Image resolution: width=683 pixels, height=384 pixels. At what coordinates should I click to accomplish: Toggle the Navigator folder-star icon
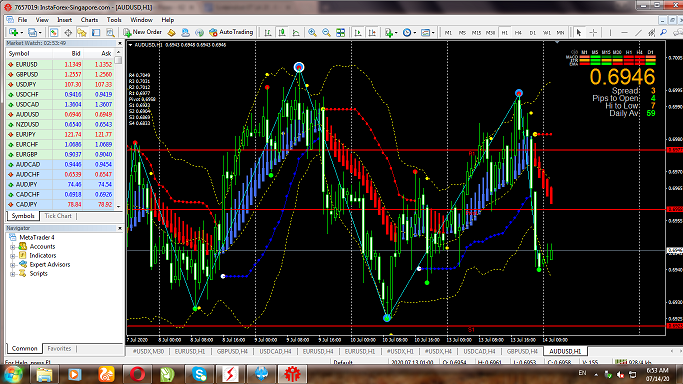tap(82, 32)
